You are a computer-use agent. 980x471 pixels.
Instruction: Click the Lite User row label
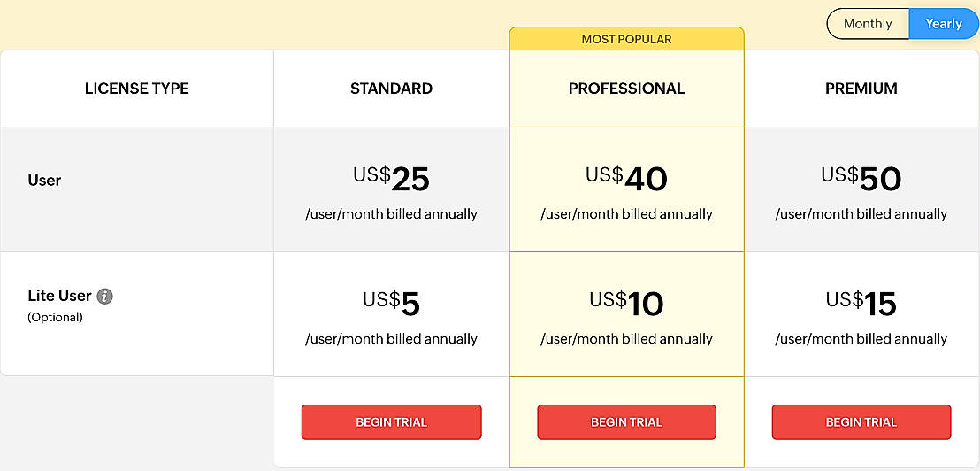point(59,297)
